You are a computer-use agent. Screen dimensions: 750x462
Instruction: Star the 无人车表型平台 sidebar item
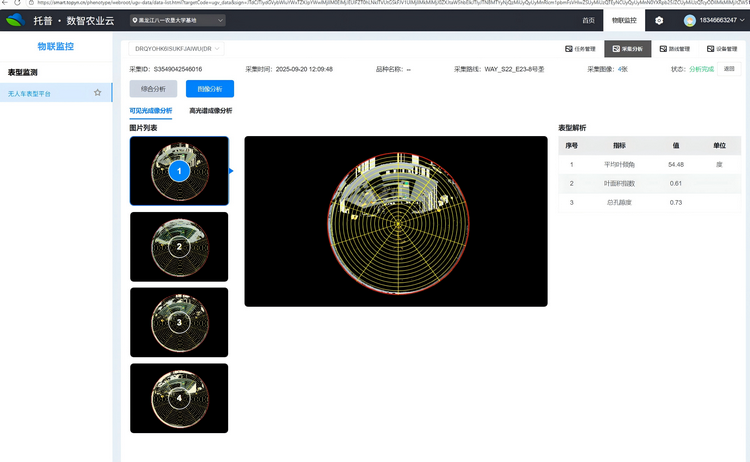point(97,93)
